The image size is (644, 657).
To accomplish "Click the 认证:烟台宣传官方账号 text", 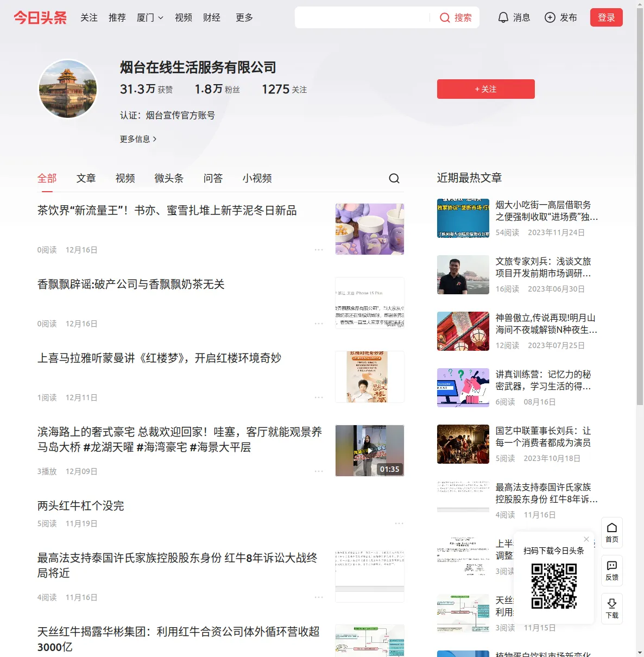I will point(167,115).
